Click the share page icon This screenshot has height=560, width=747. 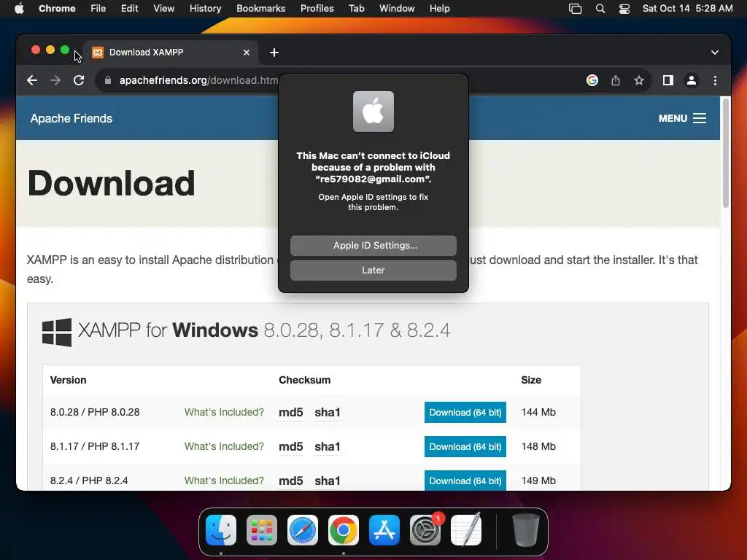(616, 80)
